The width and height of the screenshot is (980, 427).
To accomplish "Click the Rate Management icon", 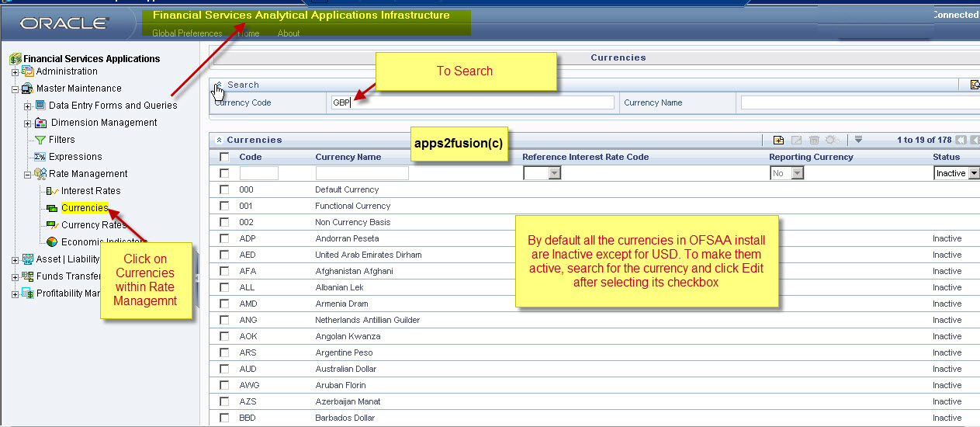I will pyautogui.click(x=40, y=174).
